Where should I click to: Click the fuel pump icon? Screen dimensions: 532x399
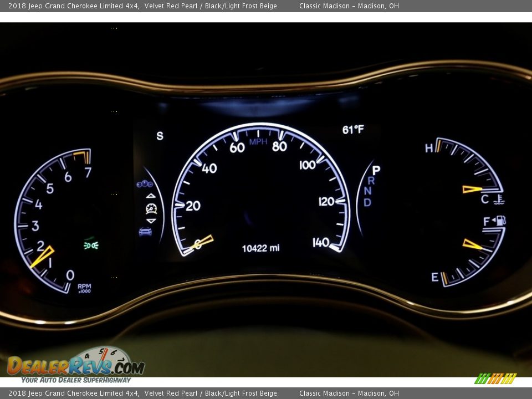coord(500,221)
